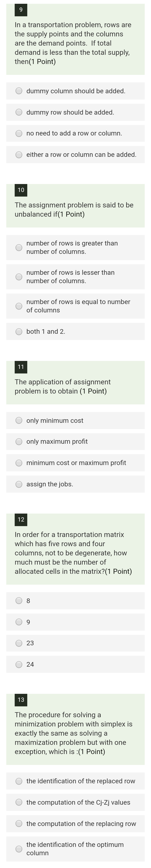151x868 pixels.
Task: Pick "both 1 and 2" for question 10
Action: pos(19,331)
